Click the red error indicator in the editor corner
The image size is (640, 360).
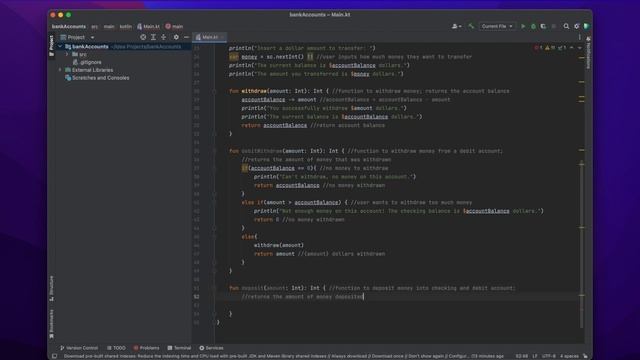pyautogui.click(x=538, y=48)
